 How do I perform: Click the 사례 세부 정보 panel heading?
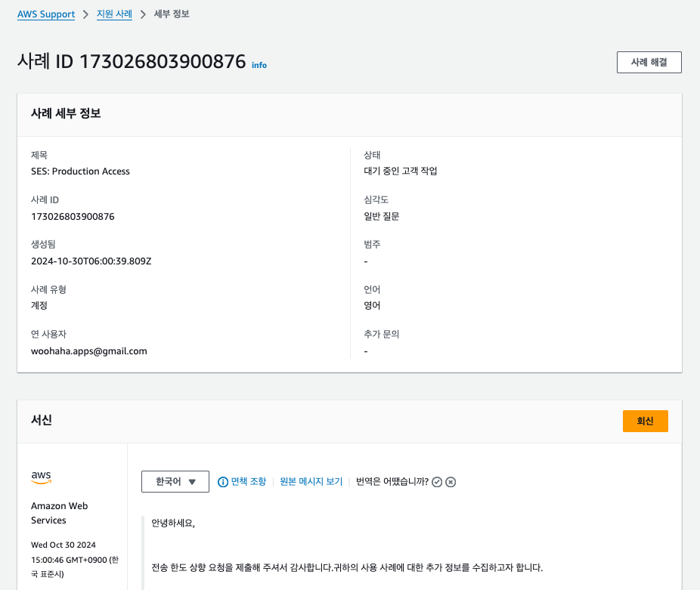pyautogui.click(x=66, y=113)
